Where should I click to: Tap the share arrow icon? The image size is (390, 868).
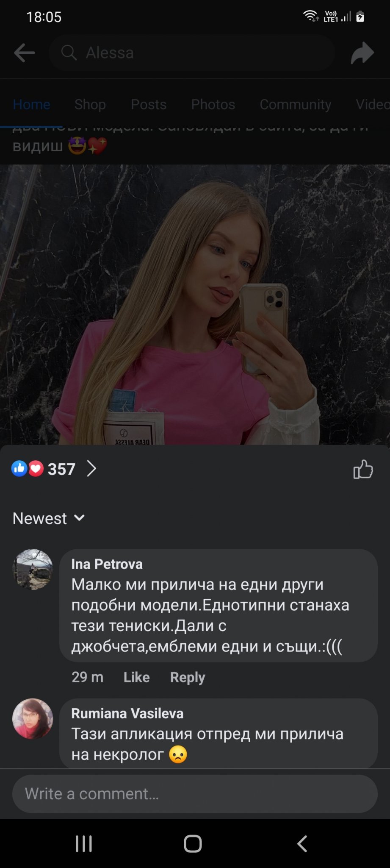tap(362, 53)
